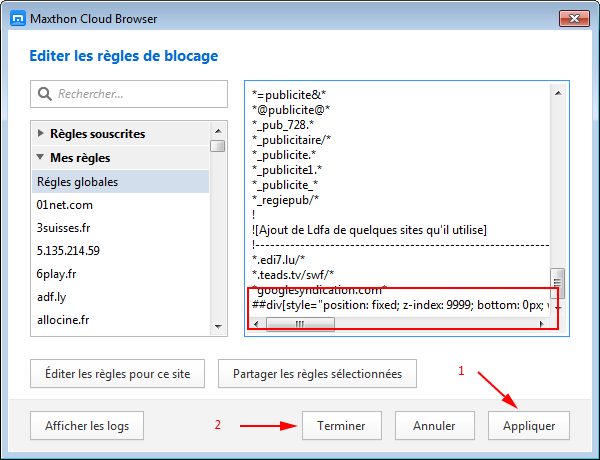This screenshot has height=460, width=600.
Task: Click the horizontal scrollbar right arrow in editor
Action: point(542,324)
